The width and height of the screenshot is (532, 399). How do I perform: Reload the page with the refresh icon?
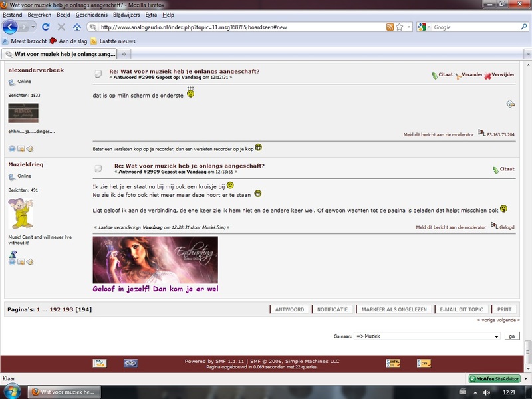coord(46,27)
